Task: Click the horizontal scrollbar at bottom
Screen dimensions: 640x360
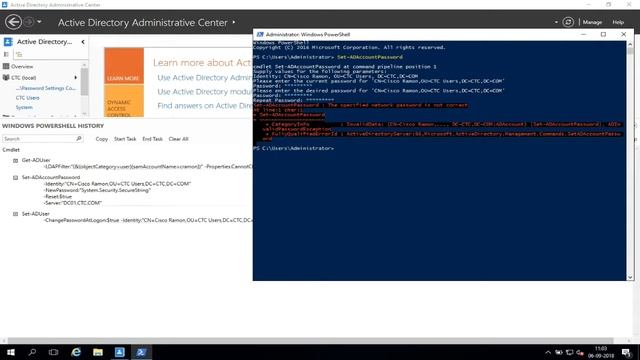Action: click(x=310, y=340)
